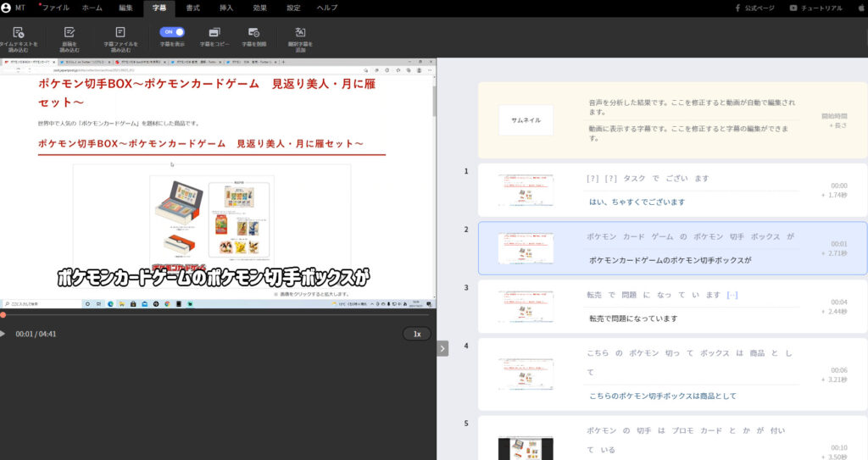Screen dimensions: 868x460
Task: Click clip 1 start time 00:00
Action: tap(838, 186)
